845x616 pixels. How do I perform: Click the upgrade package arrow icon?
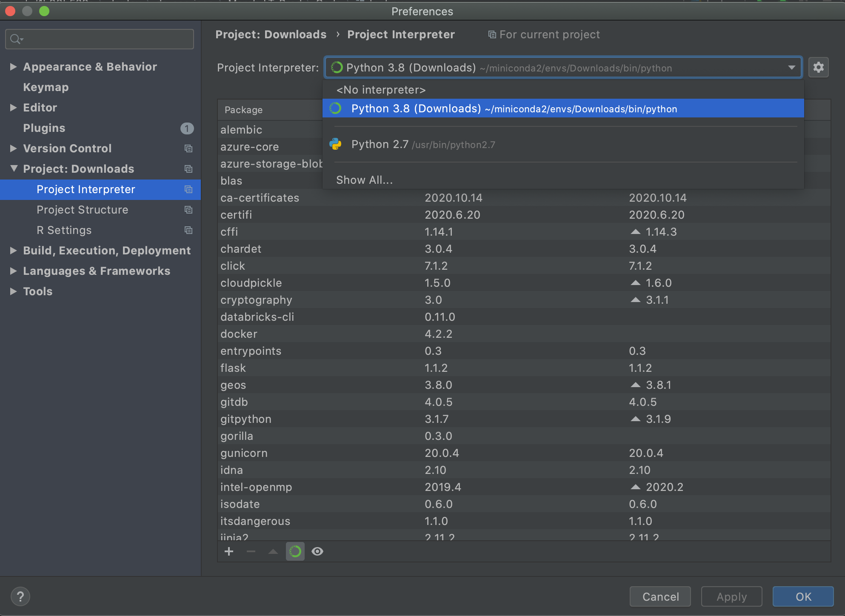[273, 551]
